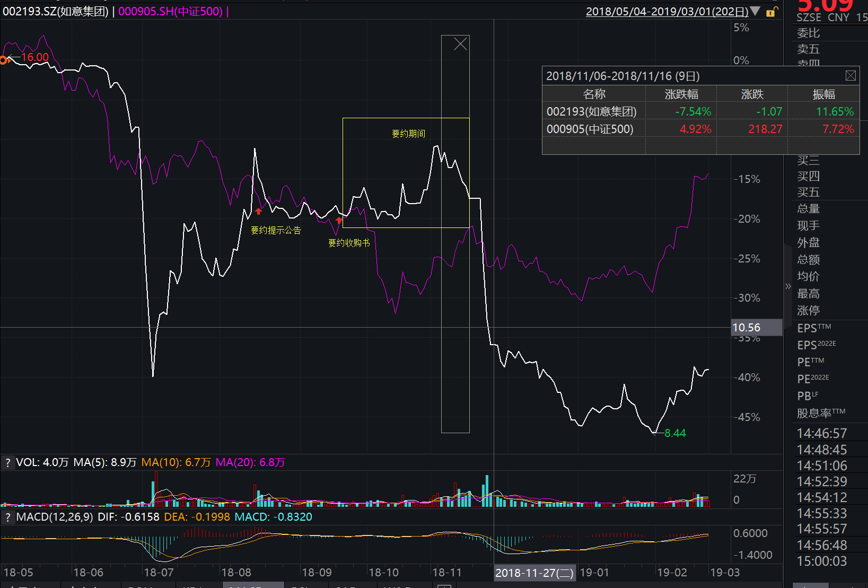Click the VOL indicator help question mark

[x=7, y=463]
